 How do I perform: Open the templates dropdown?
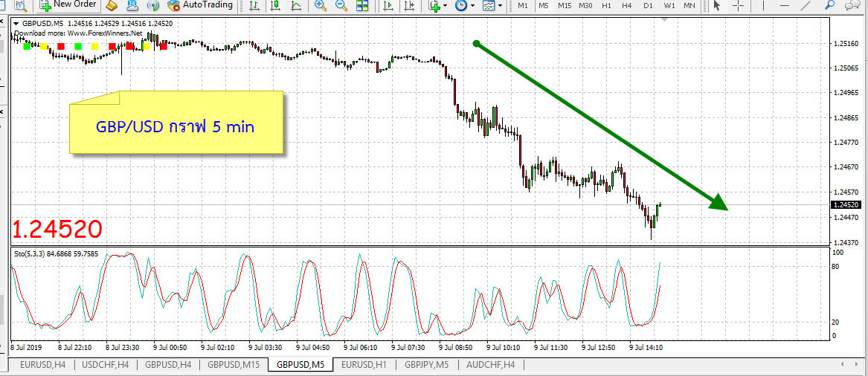(x=499, y=6)
